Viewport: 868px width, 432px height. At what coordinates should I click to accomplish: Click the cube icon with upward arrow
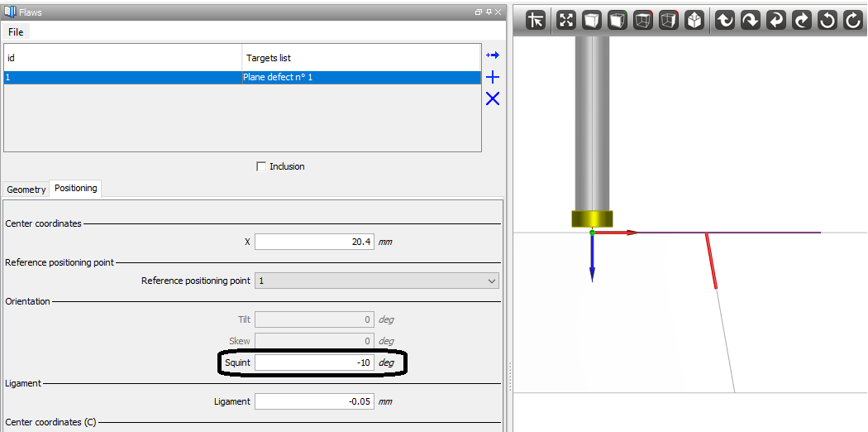coord(694,21)
